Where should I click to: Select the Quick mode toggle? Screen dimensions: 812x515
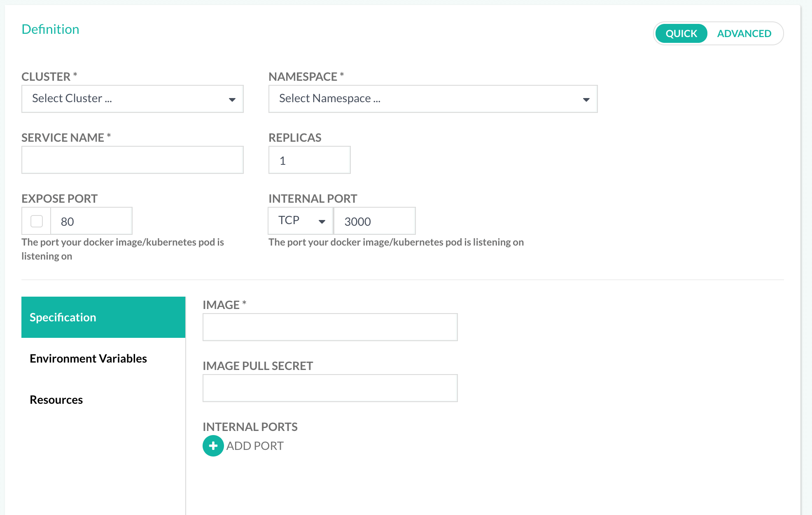click(x=681, y=33)
